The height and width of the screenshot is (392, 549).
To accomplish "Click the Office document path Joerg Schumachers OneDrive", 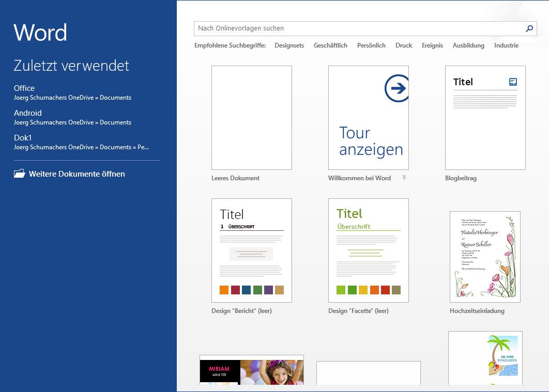I will [72, 98].
